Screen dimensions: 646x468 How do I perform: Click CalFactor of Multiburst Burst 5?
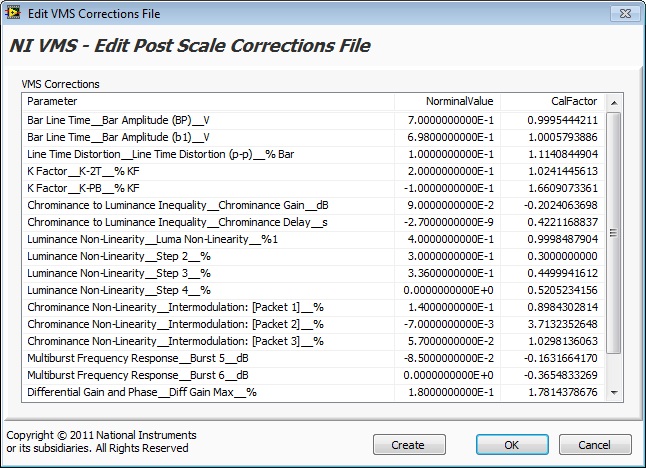(560, 358)
